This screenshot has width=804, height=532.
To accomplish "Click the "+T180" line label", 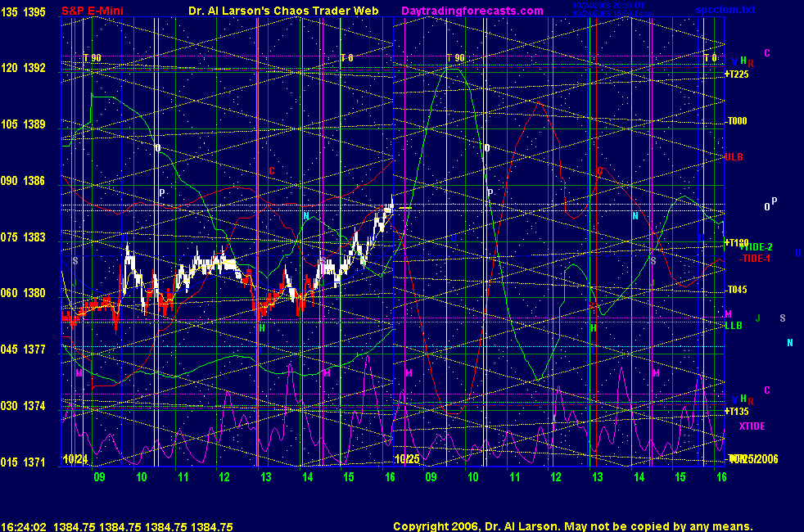I will 736,243.
